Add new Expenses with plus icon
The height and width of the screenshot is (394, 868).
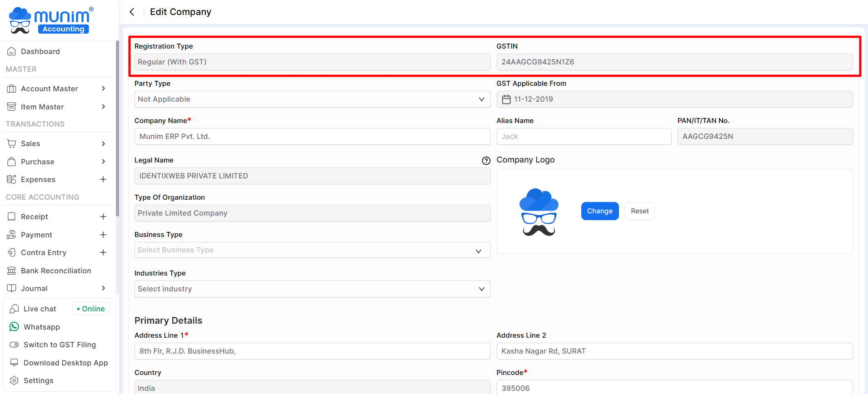pos(103,179)
